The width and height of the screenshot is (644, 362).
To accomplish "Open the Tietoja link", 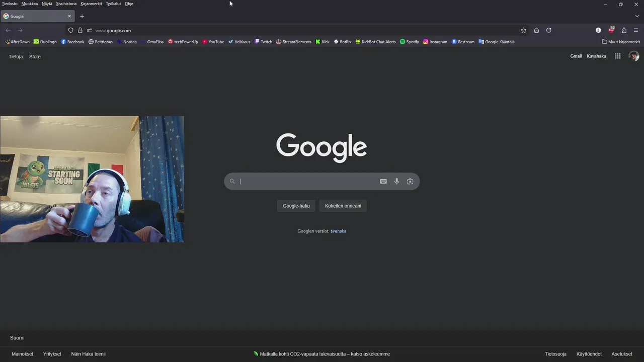I will click(16, 57).
